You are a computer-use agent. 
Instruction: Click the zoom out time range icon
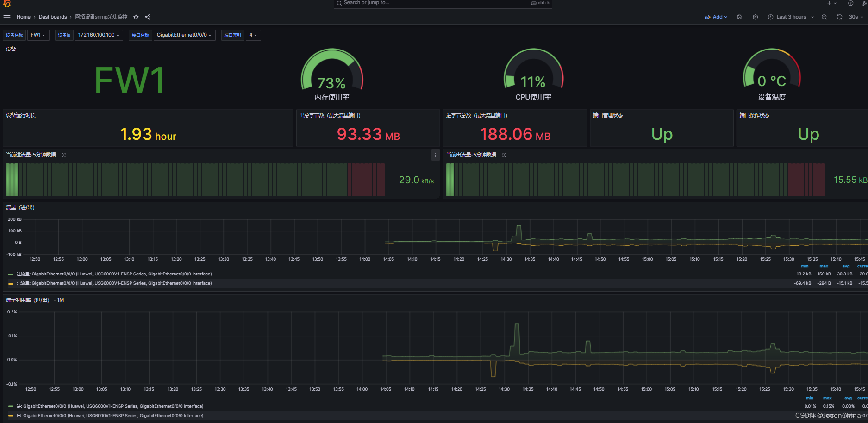tap(824, 17)
